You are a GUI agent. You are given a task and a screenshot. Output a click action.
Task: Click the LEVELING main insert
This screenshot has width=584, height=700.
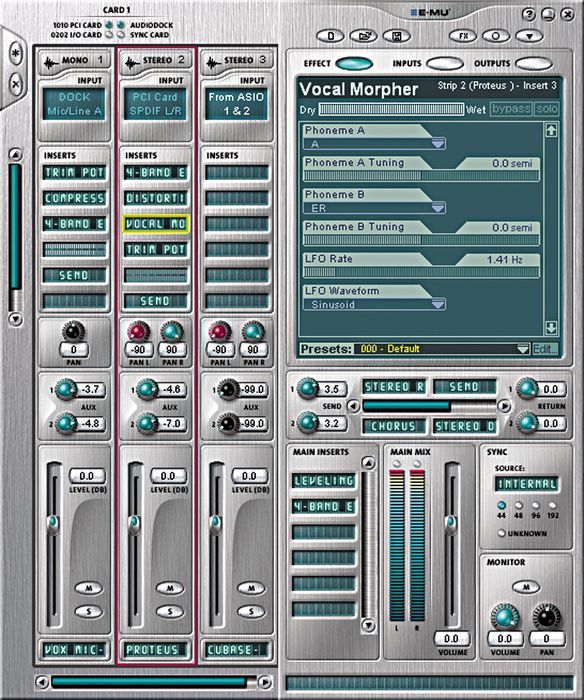click(x=323, y=481)
